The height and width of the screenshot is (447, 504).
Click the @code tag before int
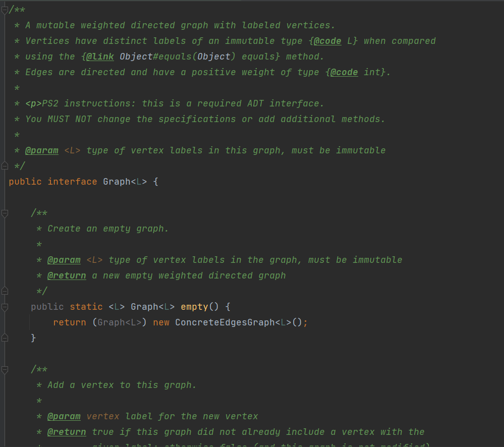coord(344,72)
